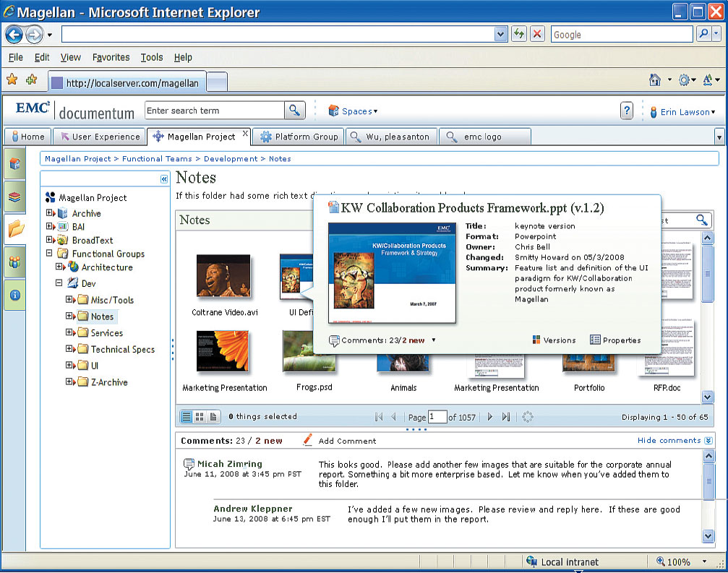This screenshot has width=728, height=573.
Task: Go to the next page arrow
Action: (489, 417)
